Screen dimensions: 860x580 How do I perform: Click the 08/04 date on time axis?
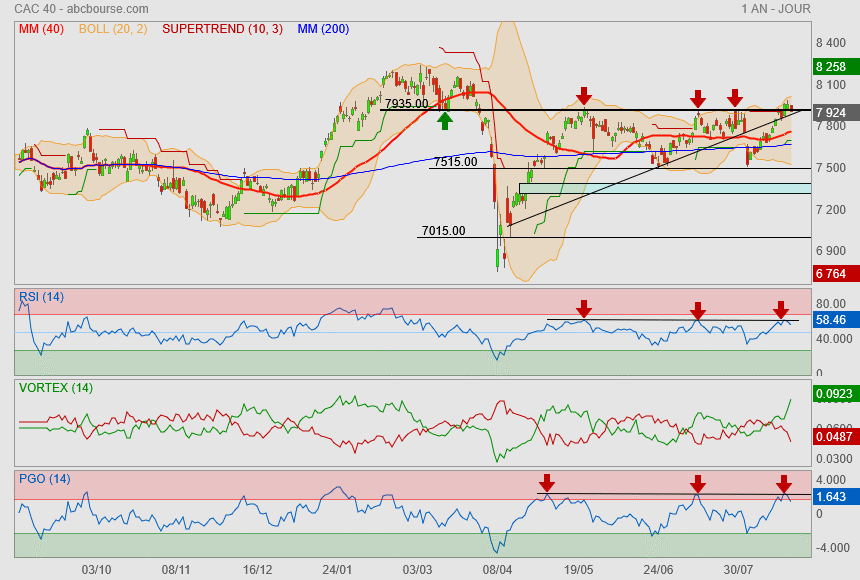point(497,569)
